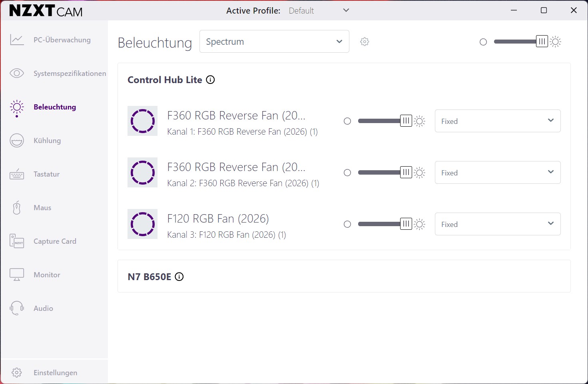Click Kanal 2 maximum brightness sun icon
This screenshot has height=384, width=588.
click(419, 173)
